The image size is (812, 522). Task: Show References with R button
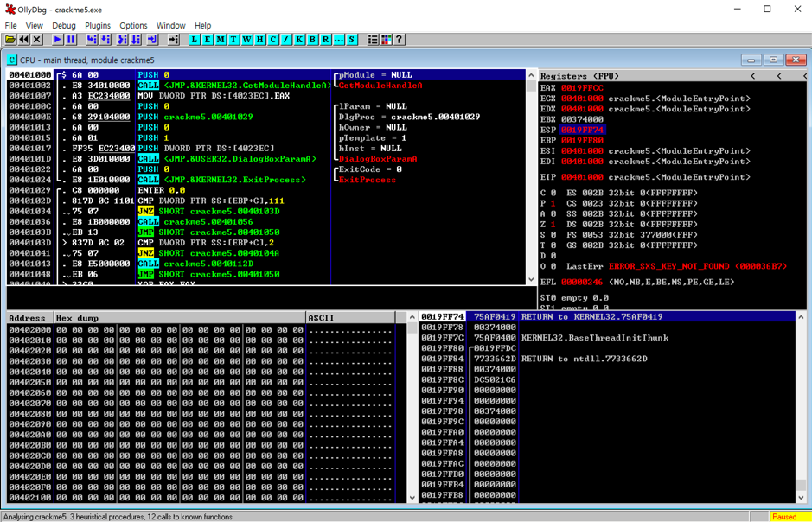pyautogui.click(x=326, y=39)
